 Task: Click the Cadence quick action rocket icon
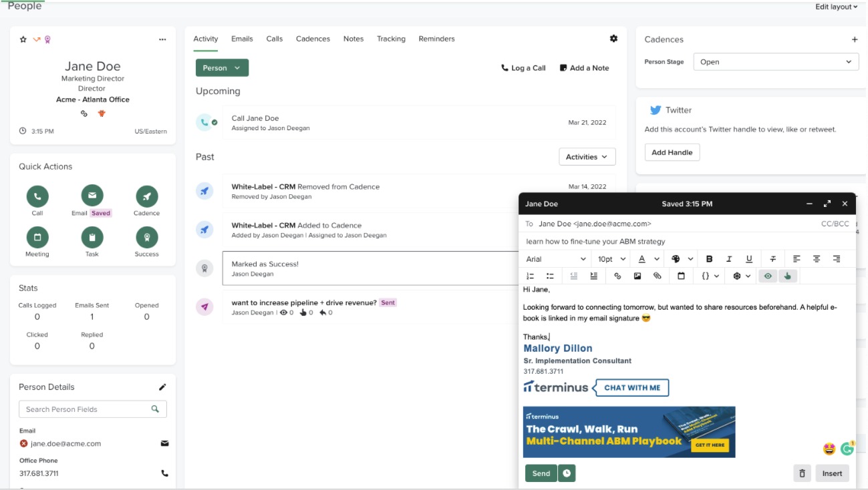click(146, 196)
